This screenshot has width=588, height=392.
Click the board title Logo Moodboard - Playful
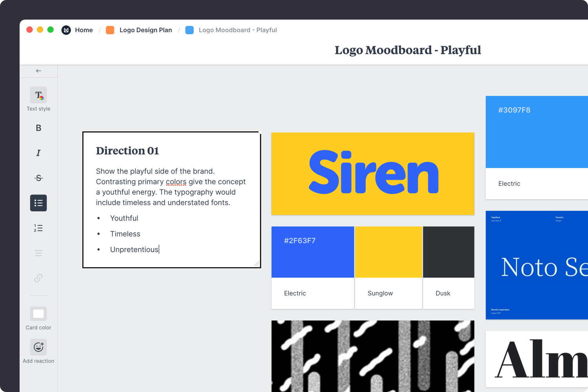tap(408, 50)
